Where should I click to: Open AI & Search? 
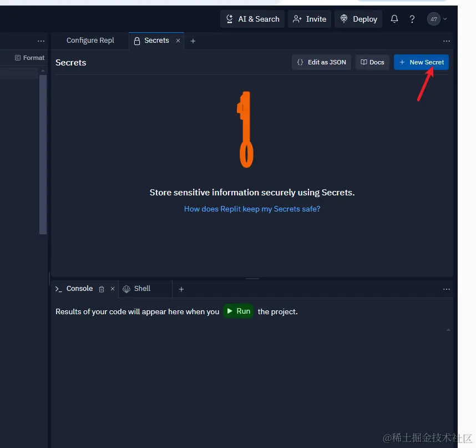[x=252, y=19]
